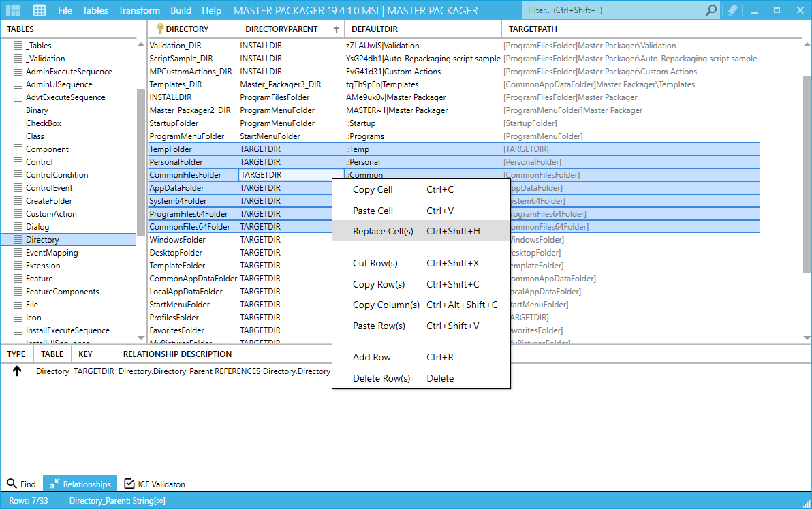Select the InstallExecuteSequence table

(67, 330)
